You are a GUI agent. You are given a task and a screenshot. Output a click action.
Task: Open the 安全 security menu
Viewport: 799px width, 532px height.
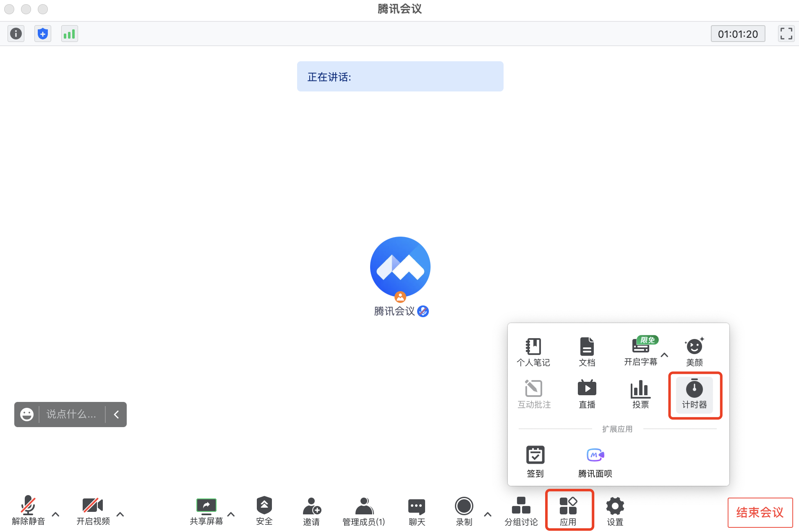pos(264,510)
